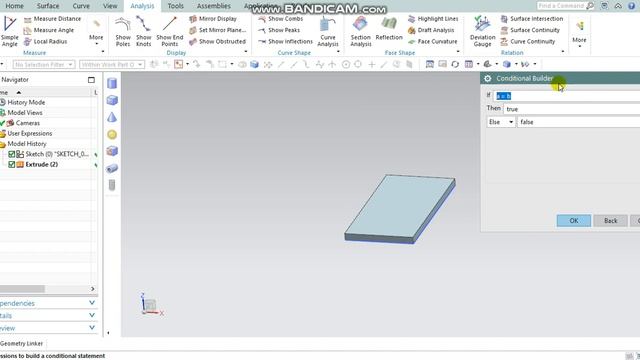
Task: Switch to the View tab
Action: point(110,6)
